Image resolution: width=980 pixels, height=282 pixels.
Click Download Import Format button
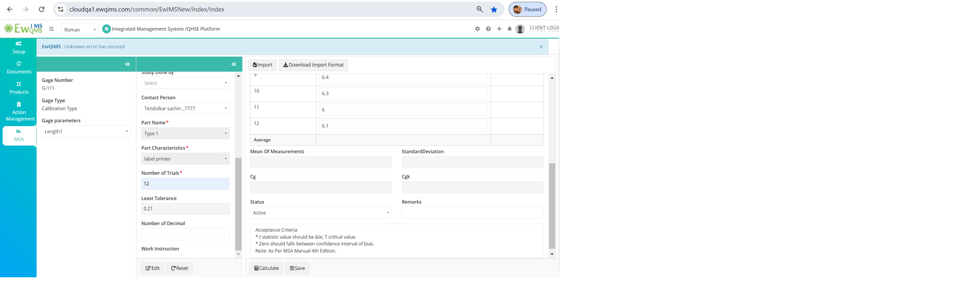(313, 65)
